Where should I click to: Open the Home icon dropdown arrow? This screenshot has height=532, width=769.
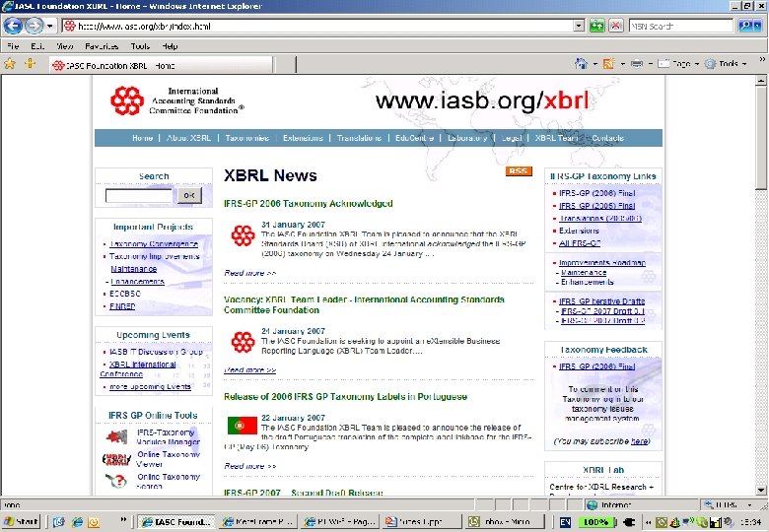pos(594,64)
